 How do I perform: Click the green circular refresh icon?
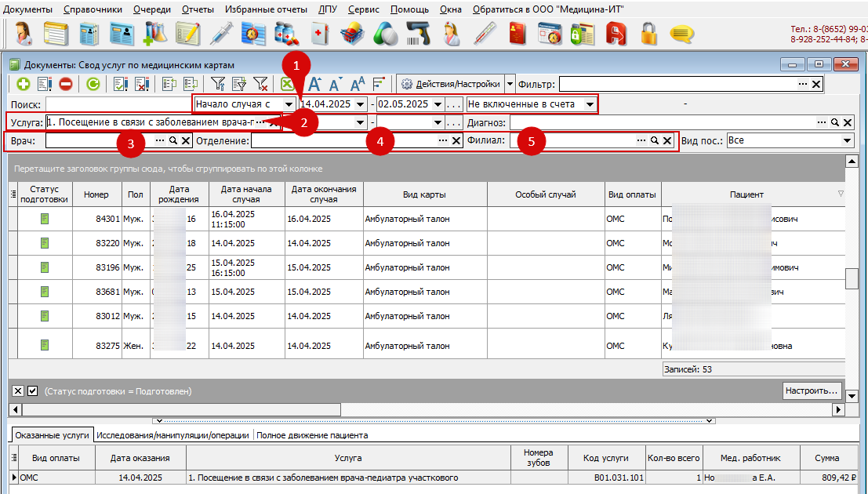tap(93, 84)
